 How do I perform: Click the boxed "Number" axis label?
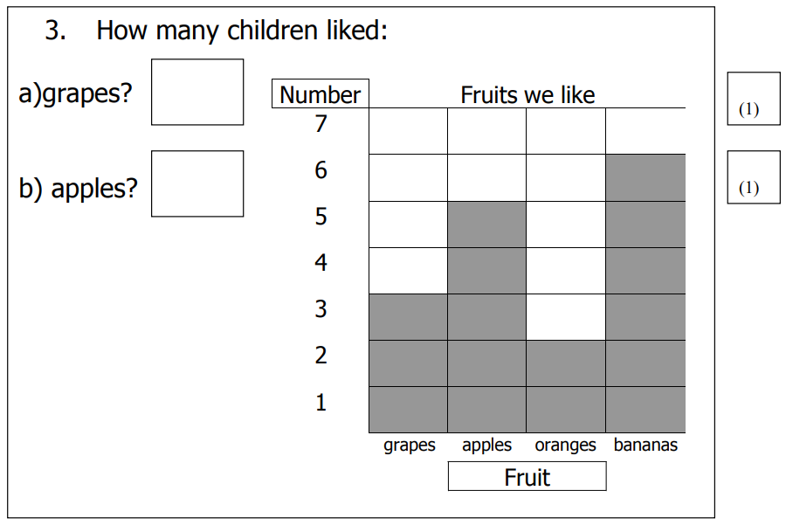click(321, 94)
